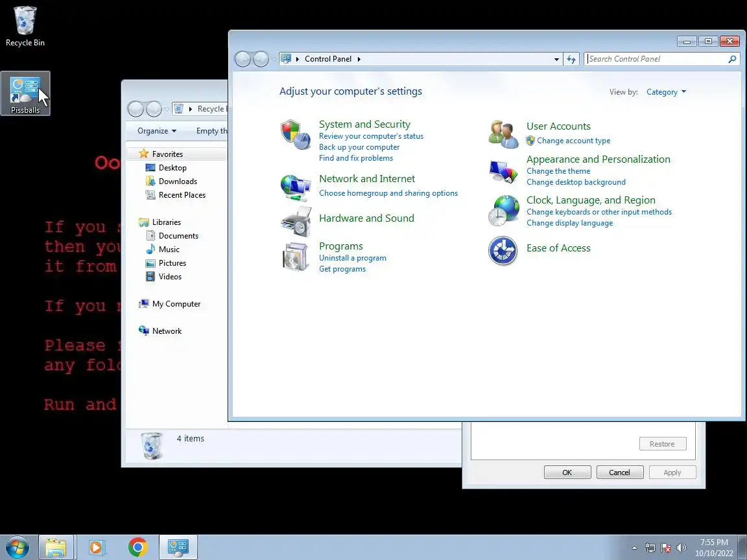Select Recent Places in the navigation pane

tap(182, 194)
